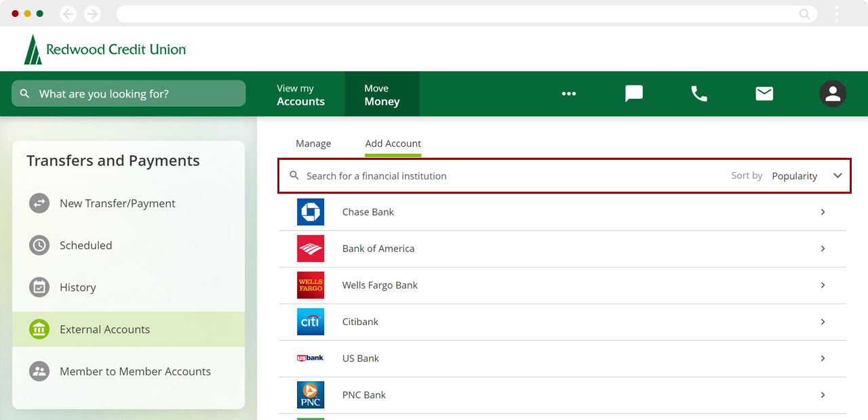
Task: Click the PNC Bank logo
Action: 311,395
